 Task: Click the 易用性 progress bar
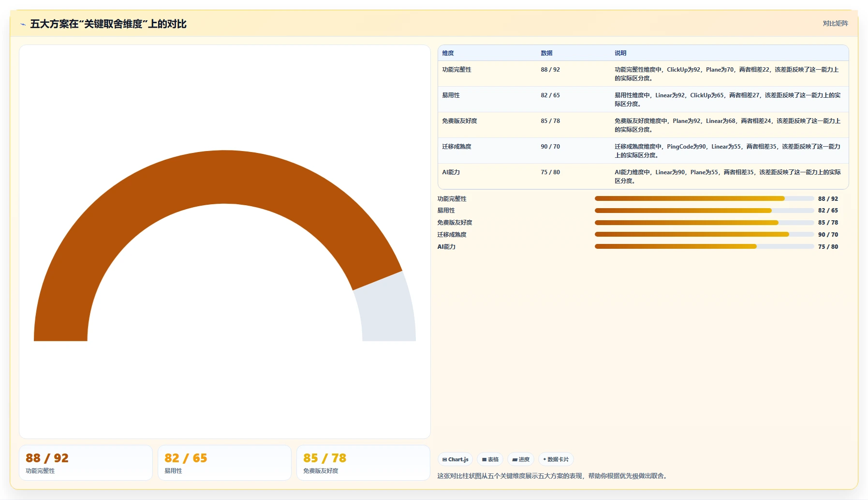click(704, 211)
